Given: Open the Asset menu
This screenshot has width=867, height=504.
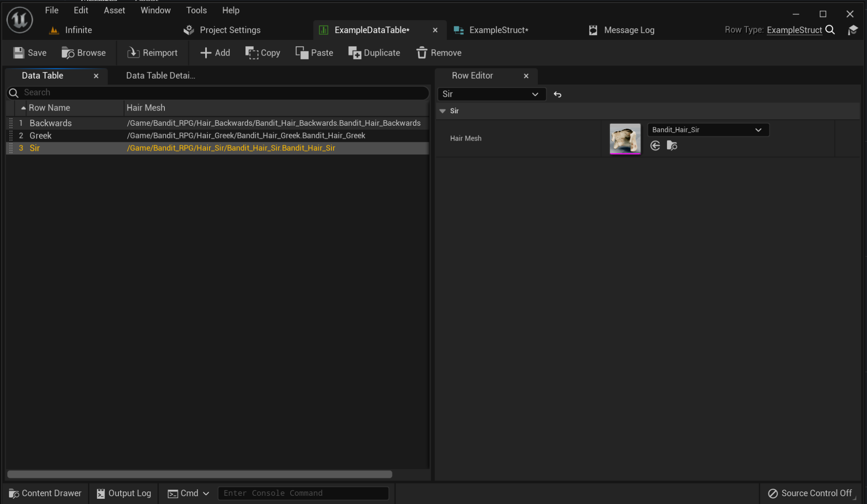Looking at the screenshot, I should (114, 10).
